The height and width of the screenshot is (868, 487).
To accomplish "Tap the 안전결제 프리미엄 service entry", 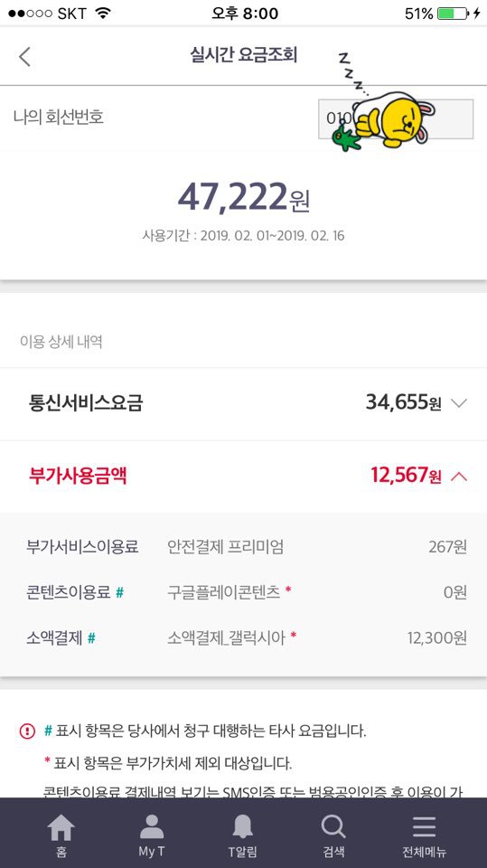I will click(225, 548).
